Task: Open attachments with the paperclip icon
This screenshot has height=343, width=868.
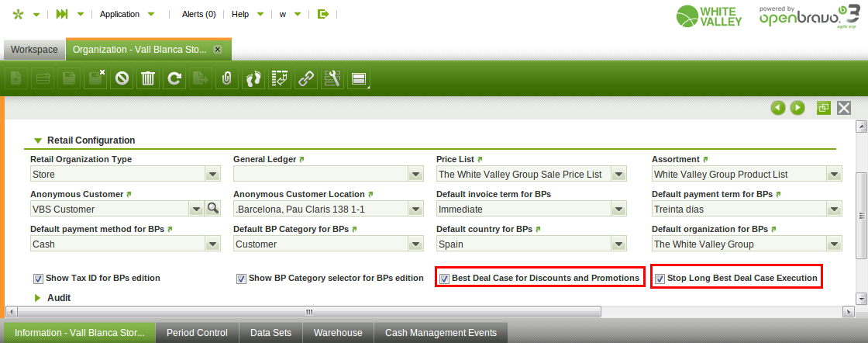Action: (x=227, y=78)
